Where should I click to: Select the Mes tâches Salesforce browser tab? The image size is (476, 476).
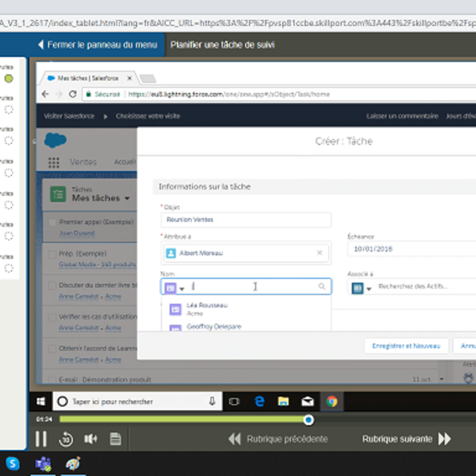click(x=87, y=79)
